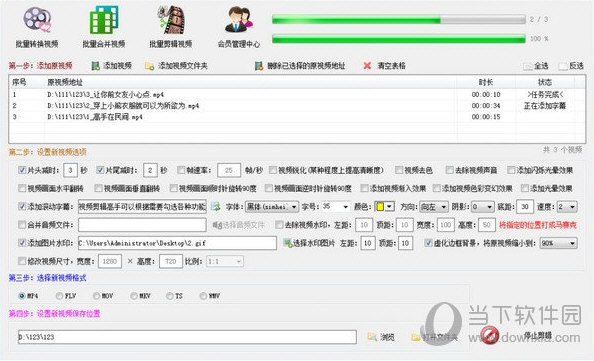
Task: Enable 去除视频水印 checkbox
Action: (x=279, y=225)
